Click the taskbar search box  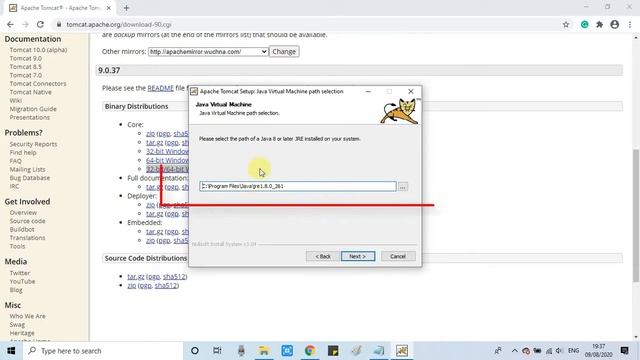coord(102,351)
